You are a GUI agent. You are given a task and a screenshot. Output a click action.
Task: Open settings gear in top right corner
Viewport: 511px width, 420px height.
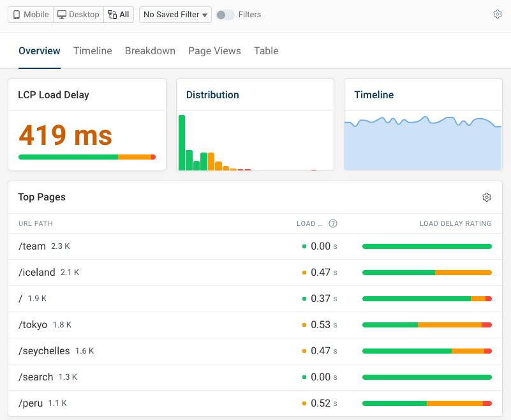pyautogui.click(x=498, y=15)
